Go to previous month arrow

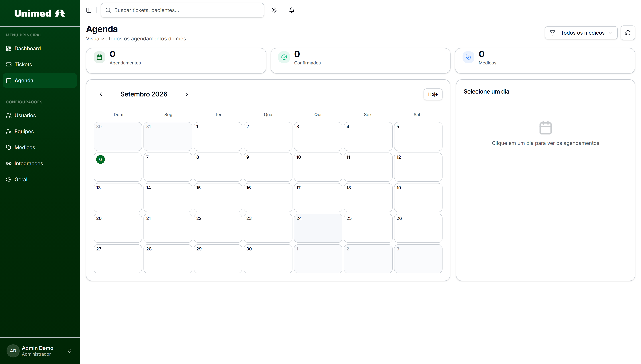coord(101,94)
